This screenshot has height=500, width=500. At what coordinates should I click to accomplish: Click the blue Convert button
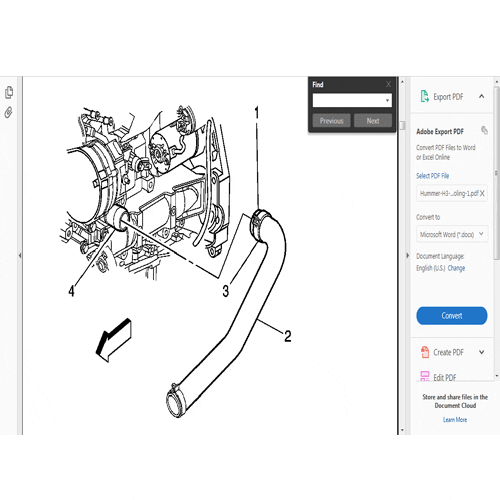point(452,315)
